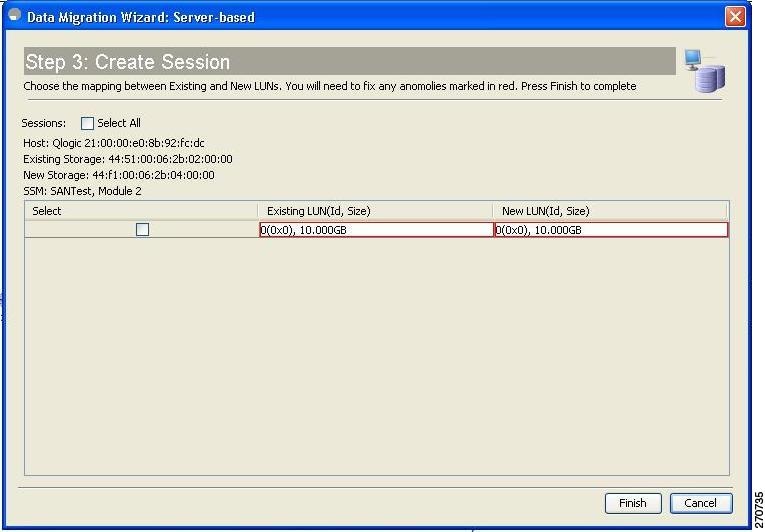Click the Choose the mapping instruction text
The width and height of the screenshot is (765, 532).
pos(330,86)
